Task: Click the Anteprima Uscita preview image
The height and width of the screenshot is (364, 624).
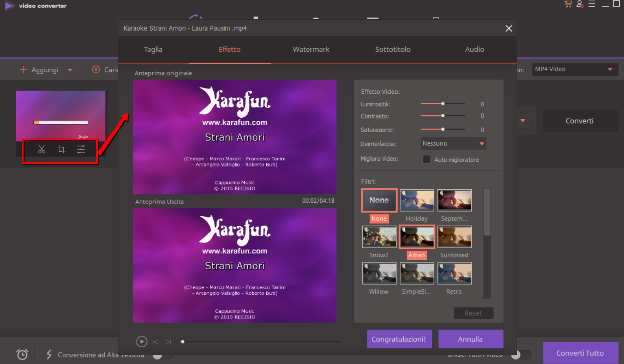Action: click(235, 265)
